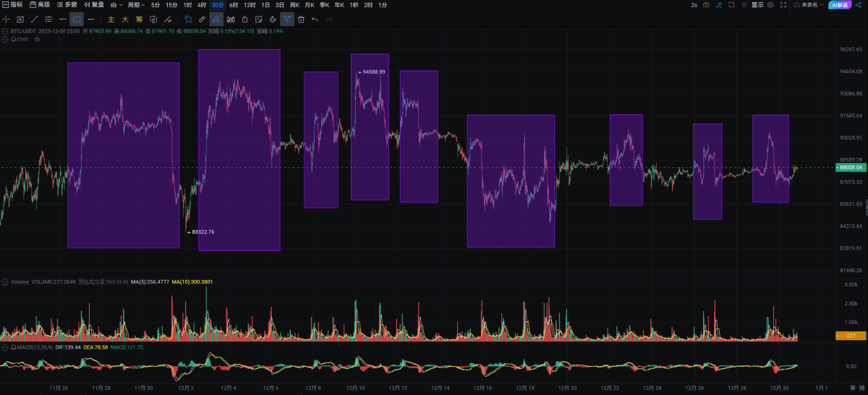868x395 pixels.
Task: Select the text annotation tool
Action: (20, 20)
